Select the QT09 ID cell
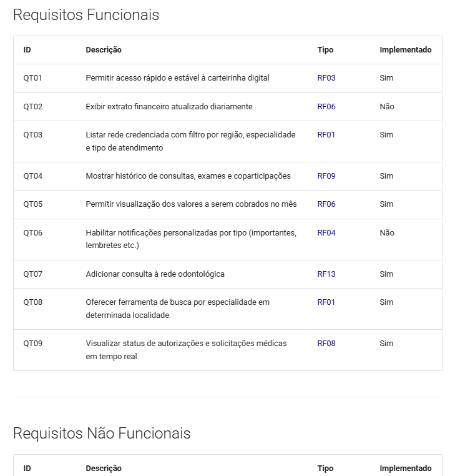 pyautogui.click(x=32, y=344)
